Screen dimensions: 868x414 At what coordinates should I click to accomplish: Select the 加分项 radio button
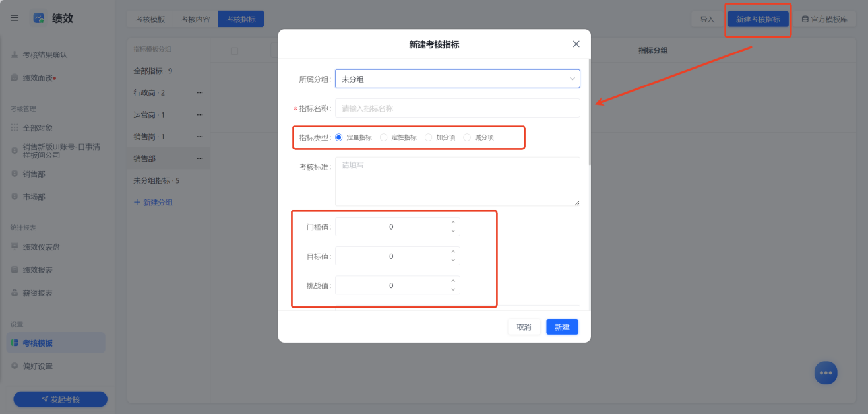click(429, 137)
